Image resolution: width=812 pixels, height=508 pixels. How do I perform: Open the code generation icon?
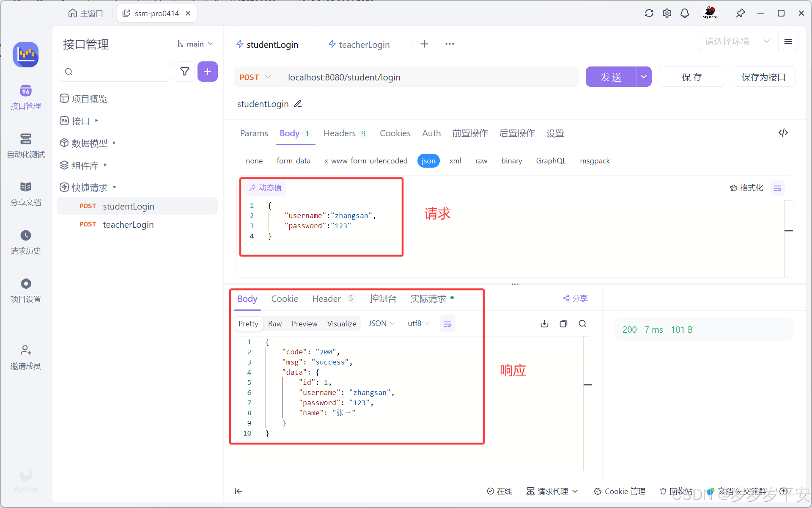click(783, 133)
